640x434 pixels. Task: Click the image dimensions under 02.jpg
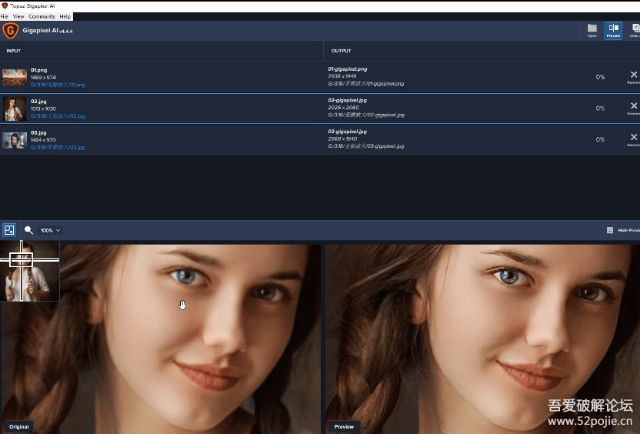click(43, 109)
